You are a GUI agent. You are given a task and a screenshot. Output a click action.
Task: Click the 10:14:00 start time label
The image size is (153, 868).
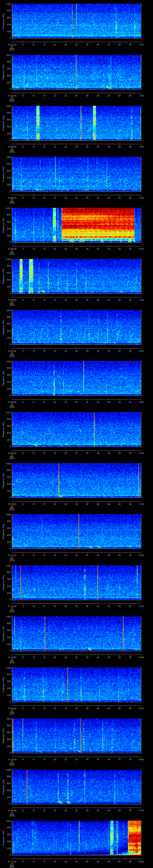click(x=12, y=708)
